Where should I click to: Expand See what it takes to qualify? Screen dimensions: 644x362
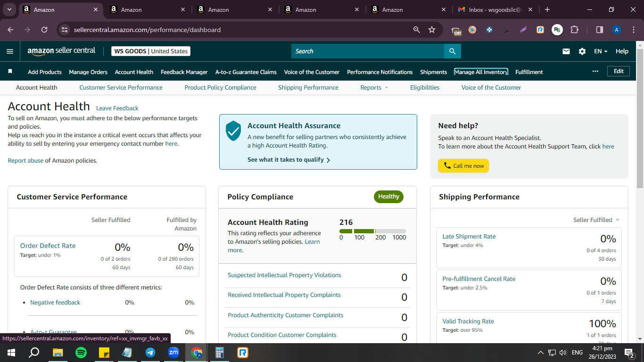coord(289,160)
